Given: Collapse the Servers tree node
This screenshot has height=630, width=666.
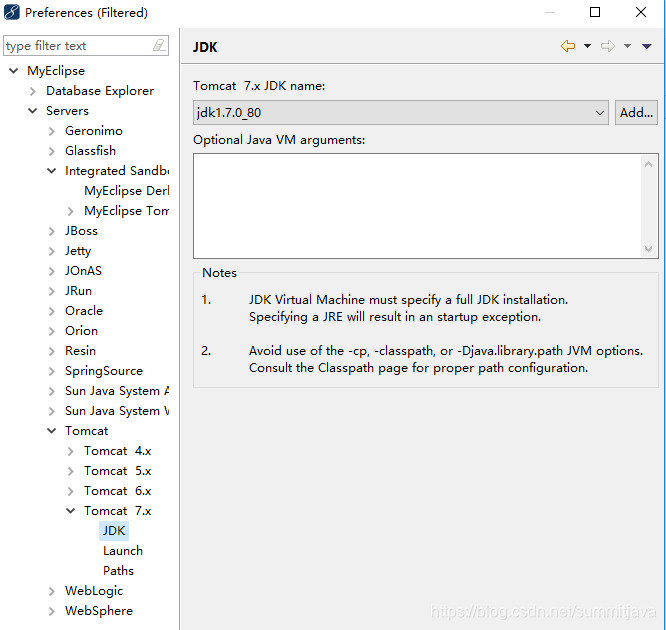Looking at the screenshot, I should point(33,111).
